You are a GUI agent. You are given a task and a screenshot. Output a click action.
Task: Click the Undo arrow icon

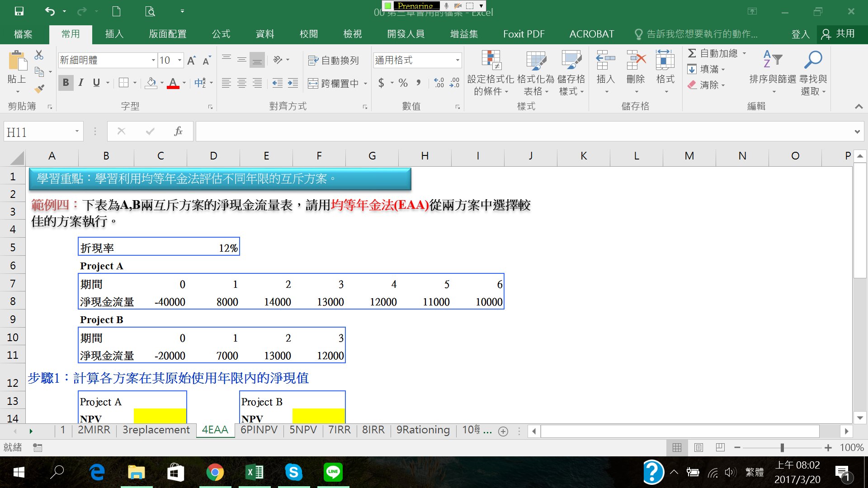(x=50, y=11)
